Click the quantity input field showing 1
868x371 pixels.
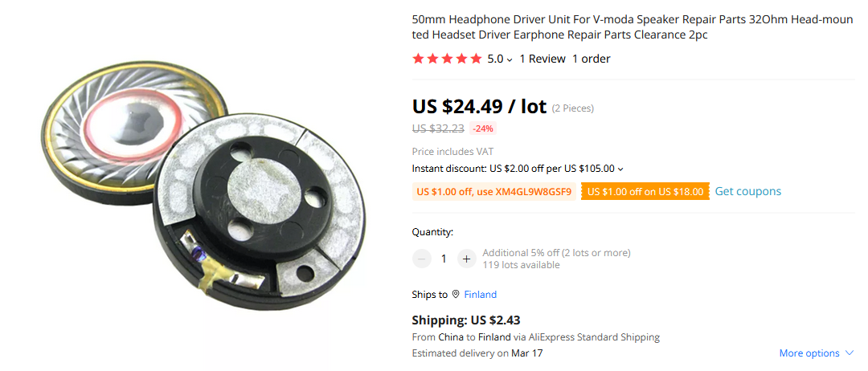point(444,259)
